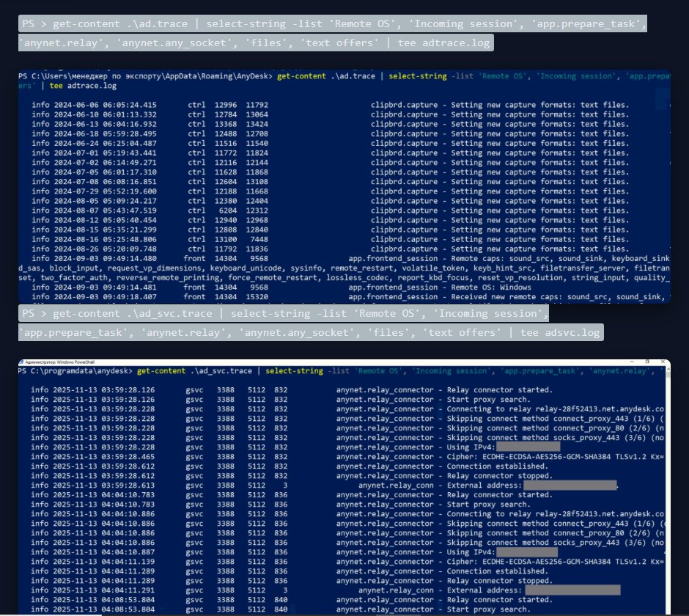Maximize the Administrator Windows PowerShell window
This screenshot has height=616, width=689.
(647, 362)
